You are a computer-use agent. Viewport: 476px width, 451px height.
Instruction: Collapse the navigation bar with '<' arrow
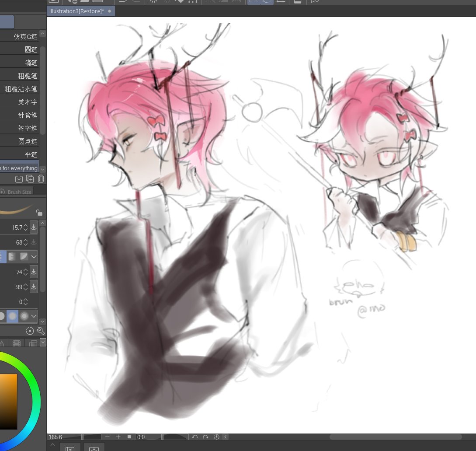click(x=225, y=437)
